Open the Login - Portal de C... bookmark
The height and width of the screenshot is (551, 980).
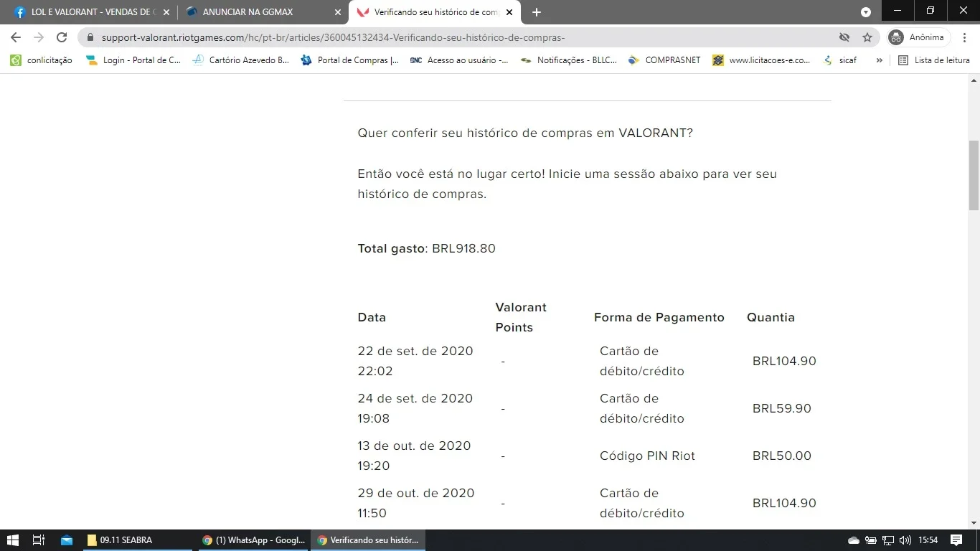coord(133,60)
